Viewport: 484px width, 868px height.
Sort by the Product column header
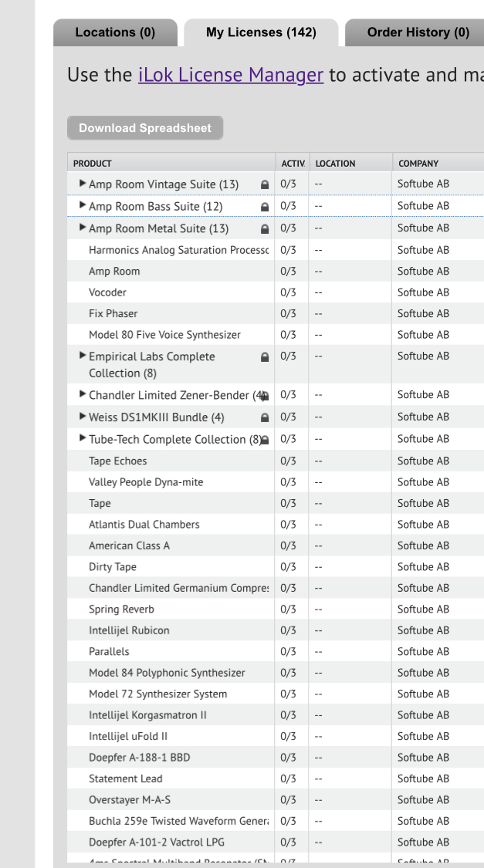93,164
